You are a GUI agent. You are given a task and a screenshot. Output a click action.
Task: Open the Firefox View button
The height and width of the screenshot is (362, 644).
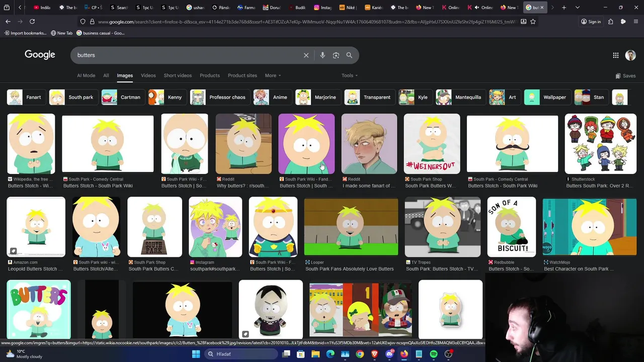[7, 8]
